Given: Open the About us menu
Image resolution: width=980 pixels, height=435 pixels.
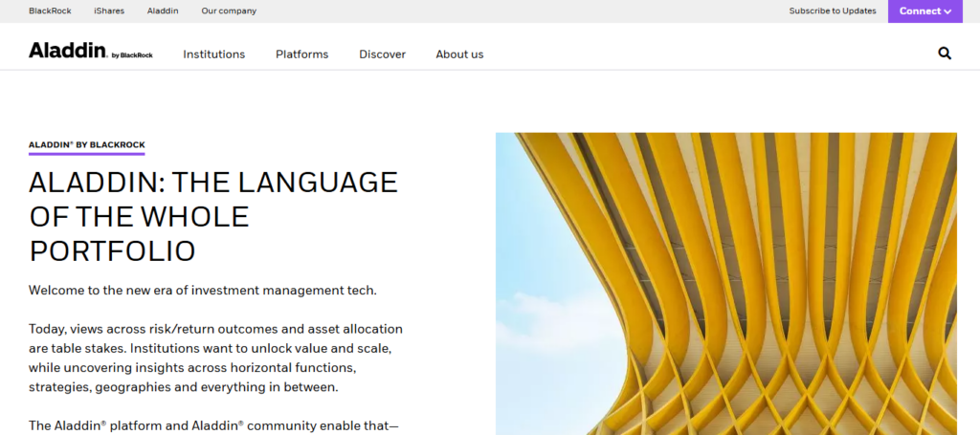Looking at the screenshot, I should tap(459, 54).
